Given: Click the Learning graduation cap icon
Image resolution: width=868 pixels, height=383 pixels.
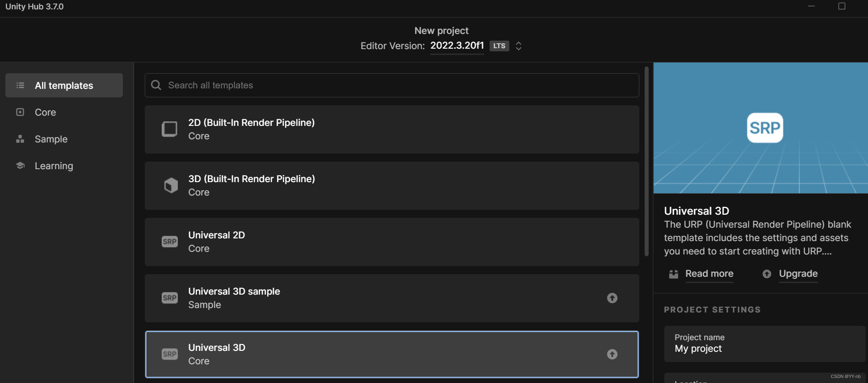Looking at the screenshot, I should 20,166.
